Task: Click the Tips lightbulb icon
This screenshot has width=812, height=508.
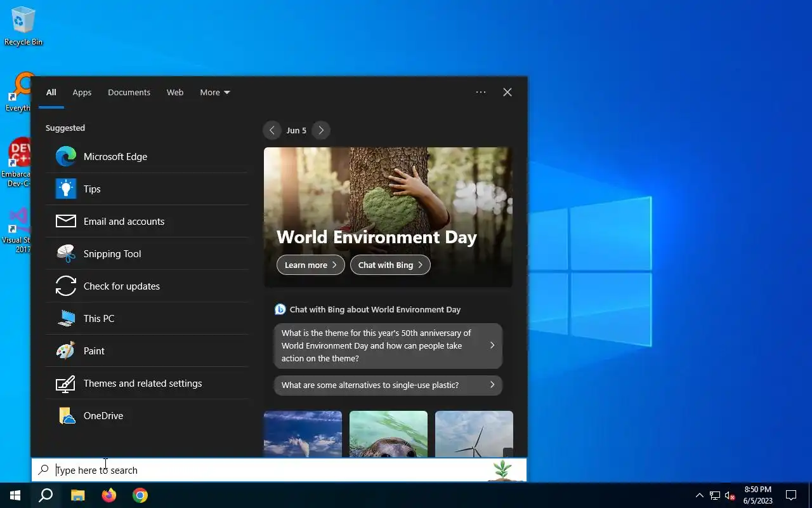Action: [x=66, y=189]
